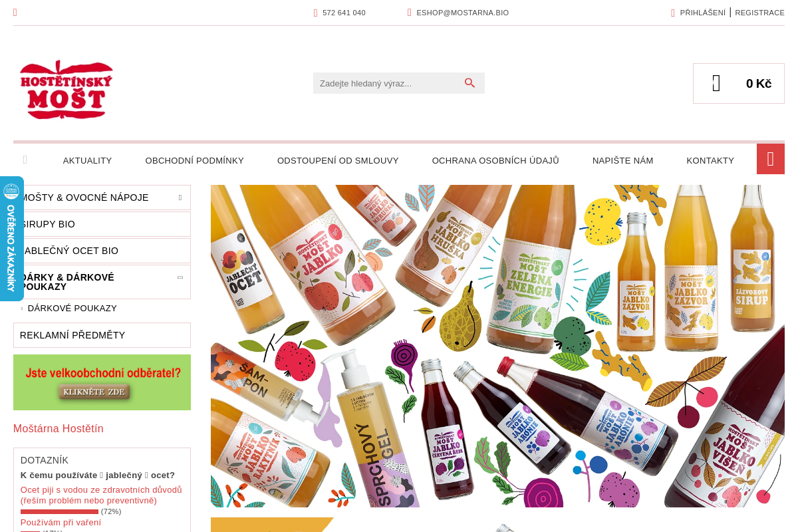798x532 pixels.
Task: Click the Přihlášení link
Action: pos(703,13)
